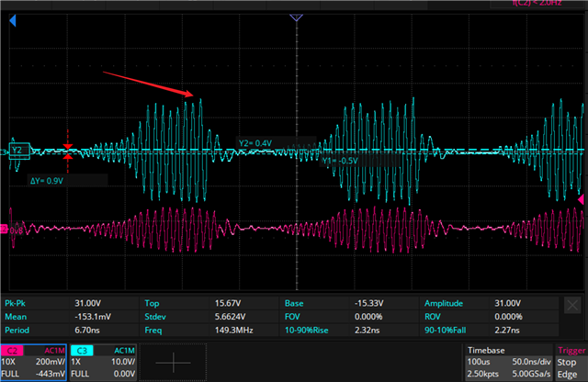The width and height of the screenshot is (588, 382).
Task: Click the 2.50kpts memory depth value
Action: pyautogui.click(x=482, y=374)
